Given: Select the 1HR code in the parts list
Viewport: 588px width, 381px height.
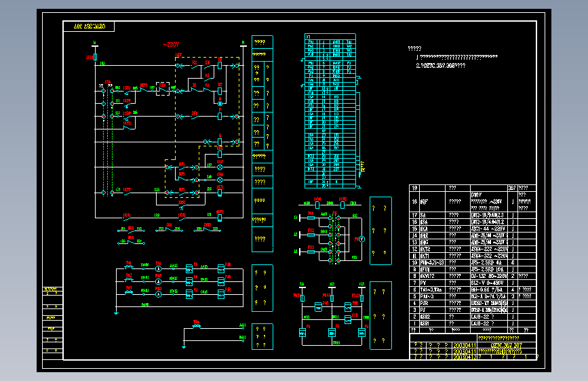Looking at the screenshot, I should [x=424, y=235].
